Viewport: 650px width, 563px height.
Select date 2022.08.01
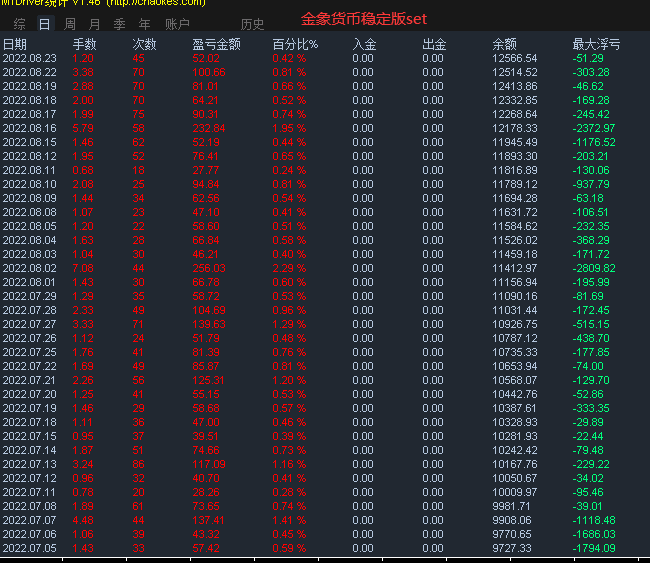[29, 282]
